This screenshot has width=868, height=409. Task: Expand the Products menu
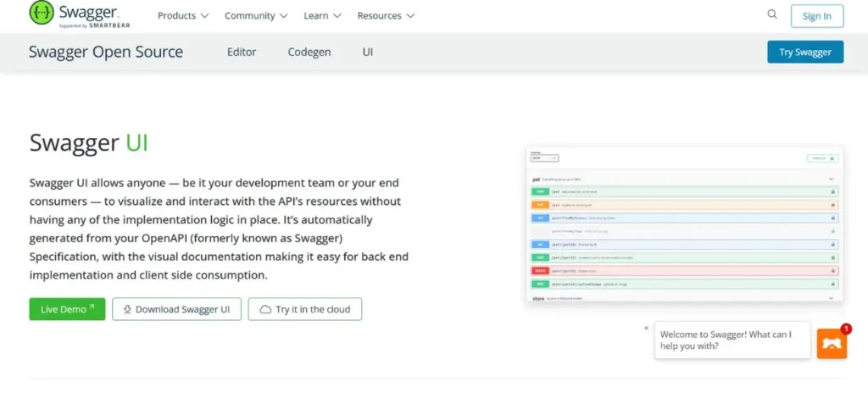183,15
